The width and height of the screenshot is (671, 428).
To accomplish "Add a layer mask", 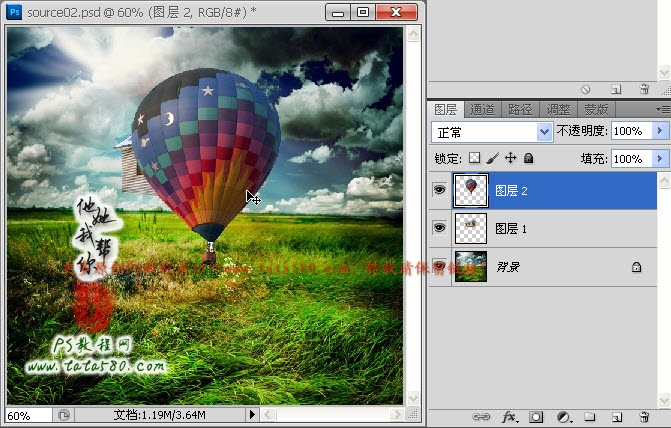I will (536, 416).
